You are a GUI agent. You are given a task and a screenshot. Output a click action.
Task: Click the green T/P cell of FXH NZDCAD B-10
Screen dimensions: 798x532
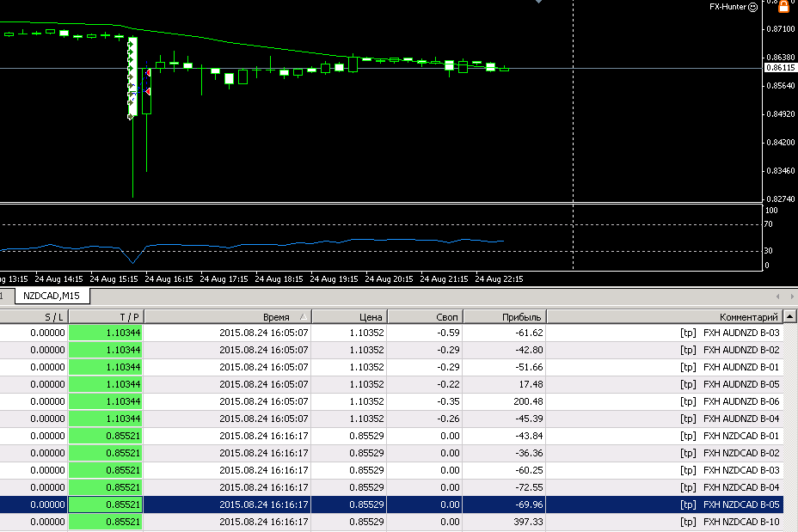[x=106, y=522]
